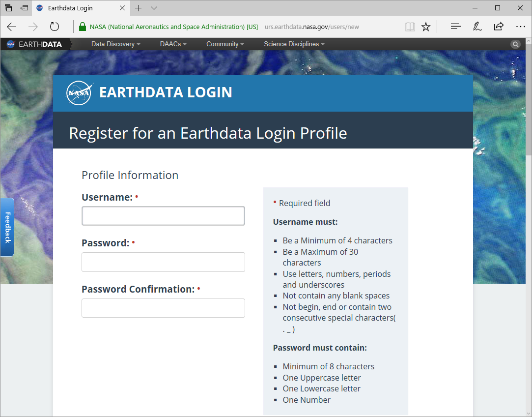Click 'Use letters, numbers, periods and underscores' text
This screenshot has height=417, width=532.
click(x=336, y=279)
